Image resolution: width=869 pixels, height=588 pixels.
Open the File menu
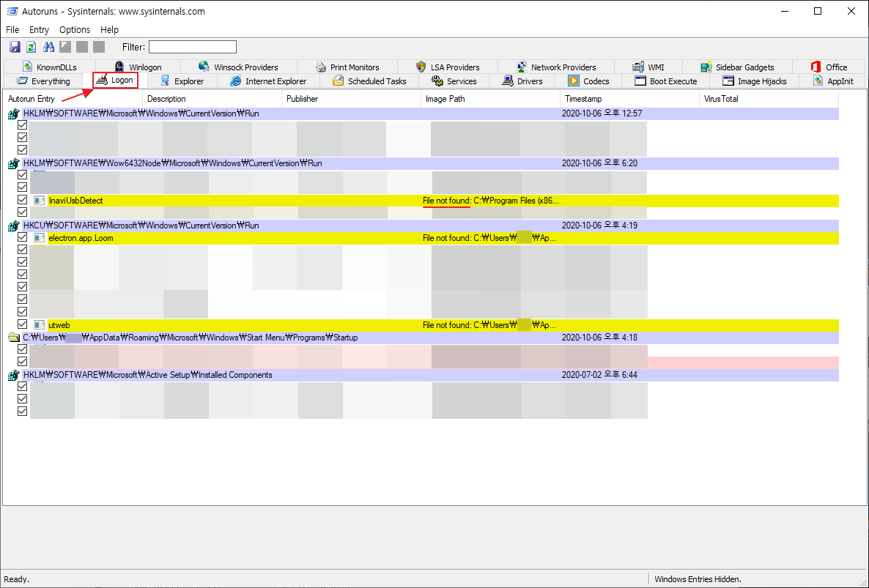12,29
